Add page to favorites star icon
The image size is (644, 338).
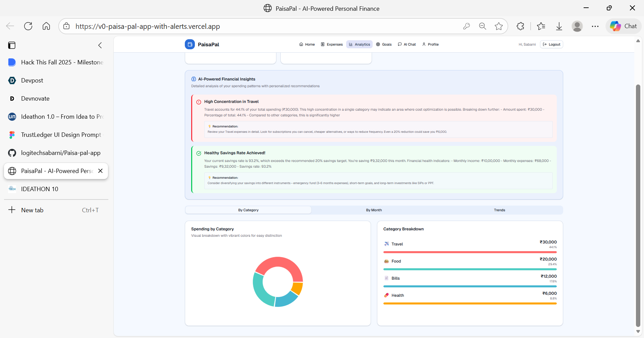499,26
